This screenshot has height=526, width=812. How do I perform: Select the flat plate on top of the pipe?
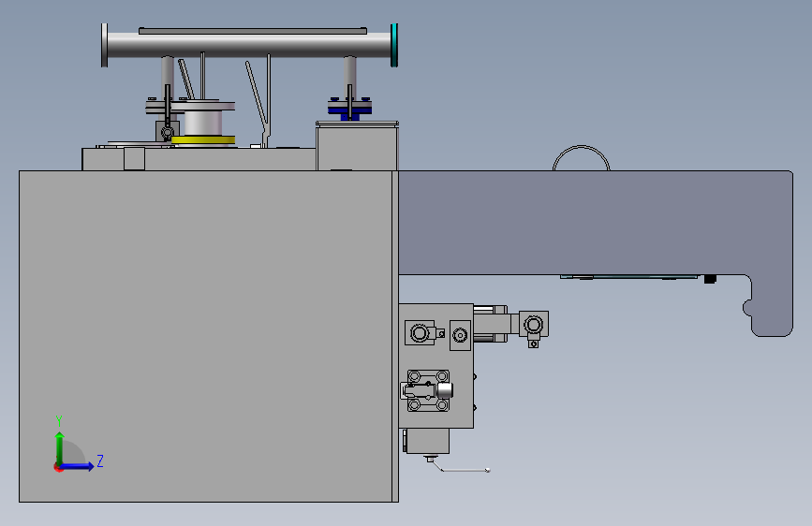[x=253, y=31]
